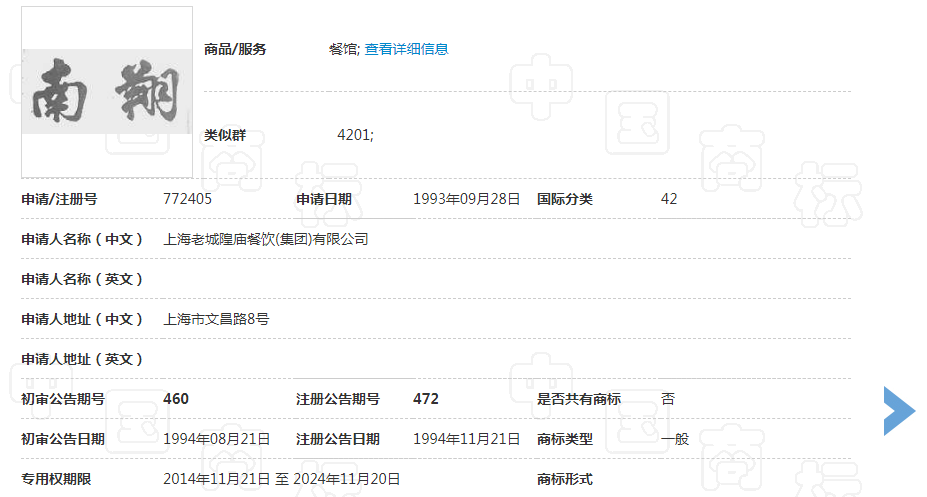
Task: Click the trademark type value 一般
Action: pos(675,439)
